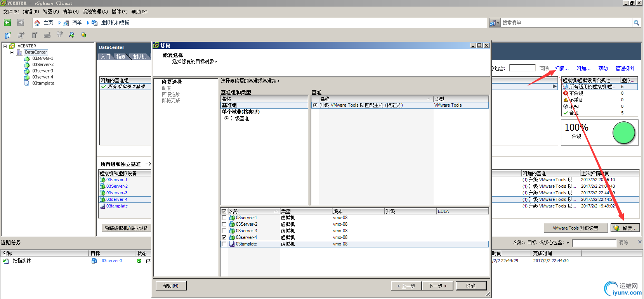Click the 隐藏虚拟机/虚拟设备 button
Screen dimensions: 644x299
[x=127, y=228]
